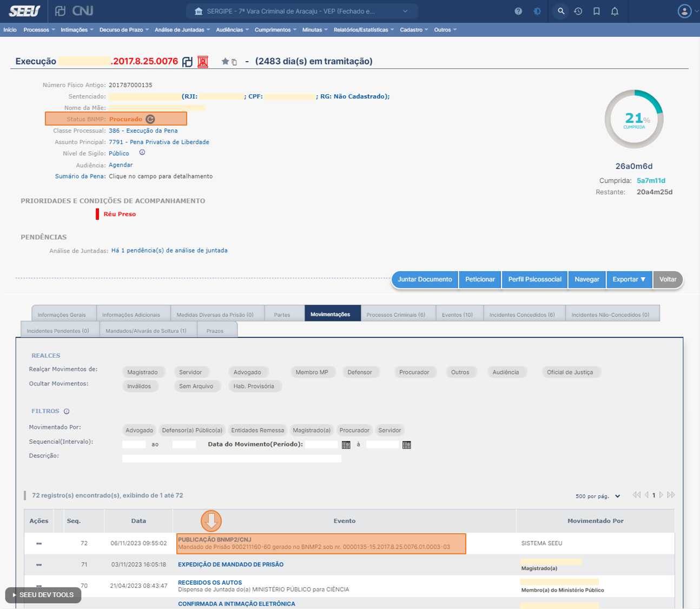Open SEEU DEV TOOLS panel
The image size is (700, 609).
click(x=43, y=595)
